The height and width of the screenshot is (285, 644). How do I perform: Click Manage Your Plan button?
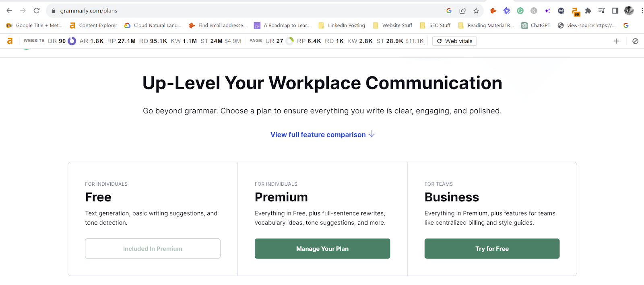tap(322, 248)
